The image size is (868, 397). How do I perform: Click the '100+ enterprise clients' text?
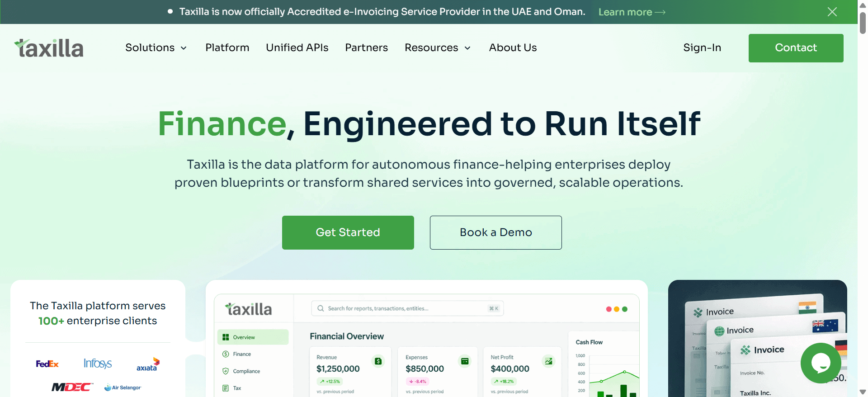click(98, 321)
